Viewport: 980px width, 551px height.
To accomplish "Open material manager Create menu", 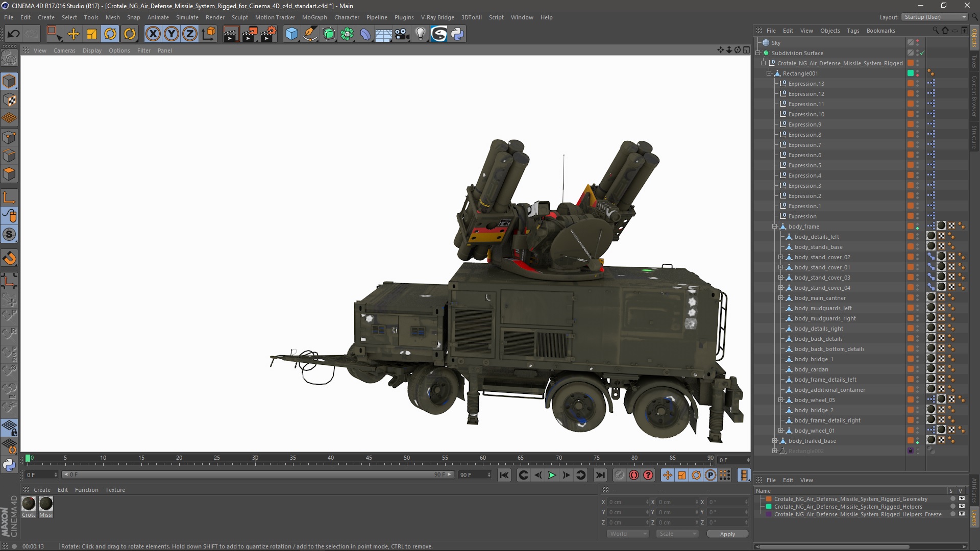I will (42, 490).
